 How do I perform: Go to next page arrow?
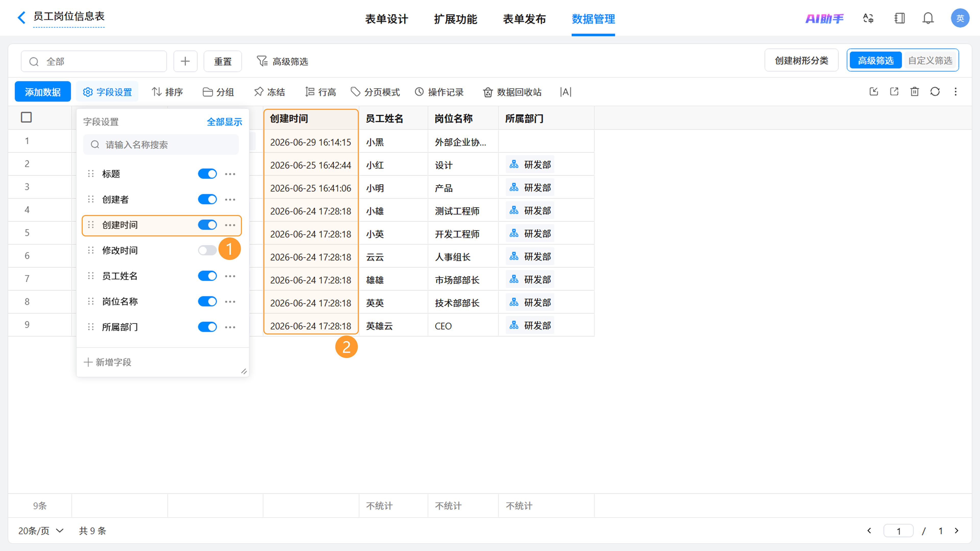click(957, 531)
